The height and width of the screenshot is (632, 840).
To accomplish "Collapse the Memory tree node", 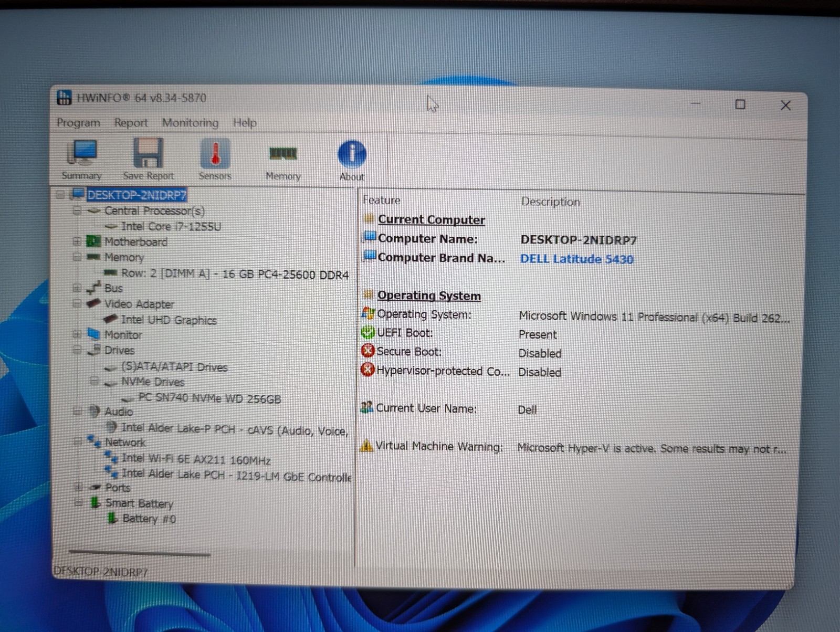I will 77,257.
